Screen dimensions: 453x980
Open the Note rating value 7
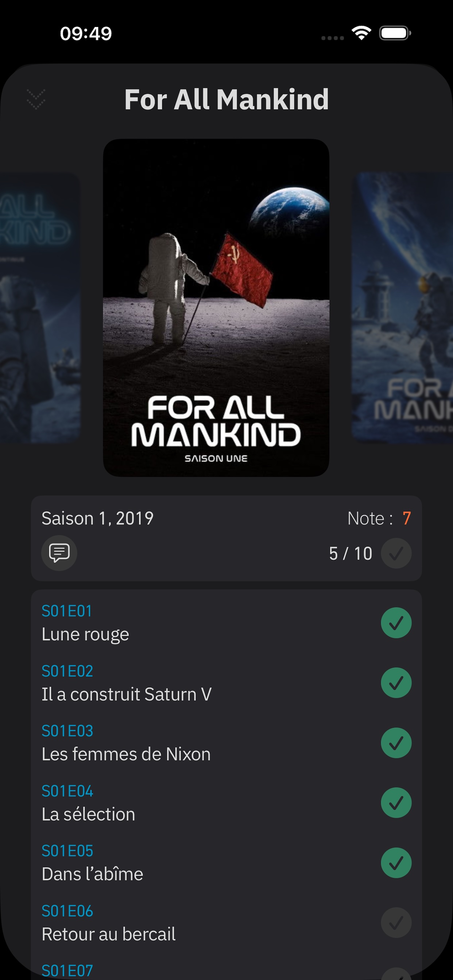point(407,518)
